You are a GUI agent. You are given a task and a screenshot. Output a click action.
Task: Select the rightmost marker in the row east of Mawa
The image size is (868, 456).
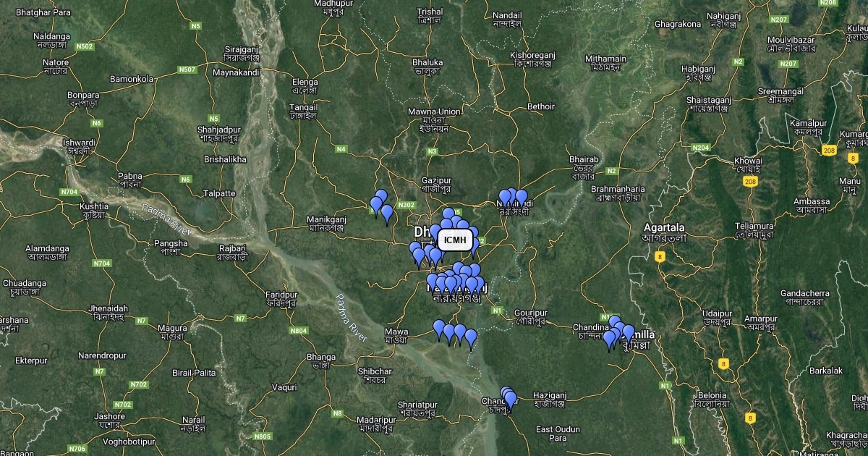[471, 339]
